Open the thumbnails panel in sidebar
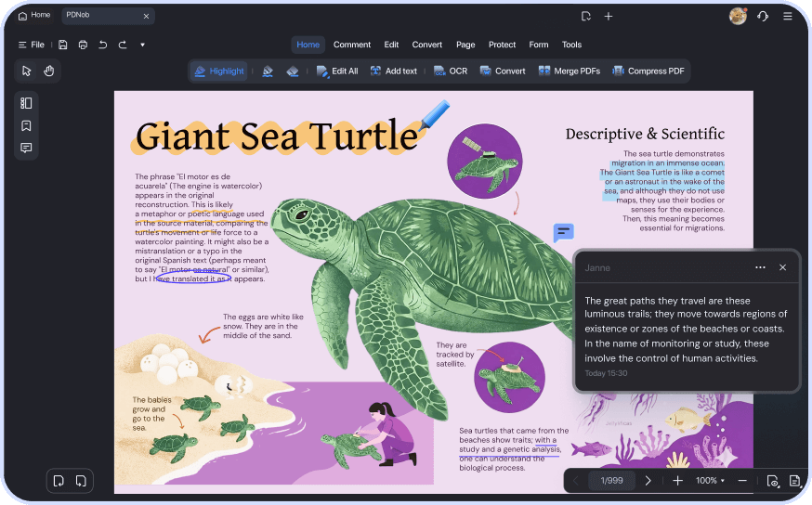Viewport: 812px width, 505px height. pos(26,103)
